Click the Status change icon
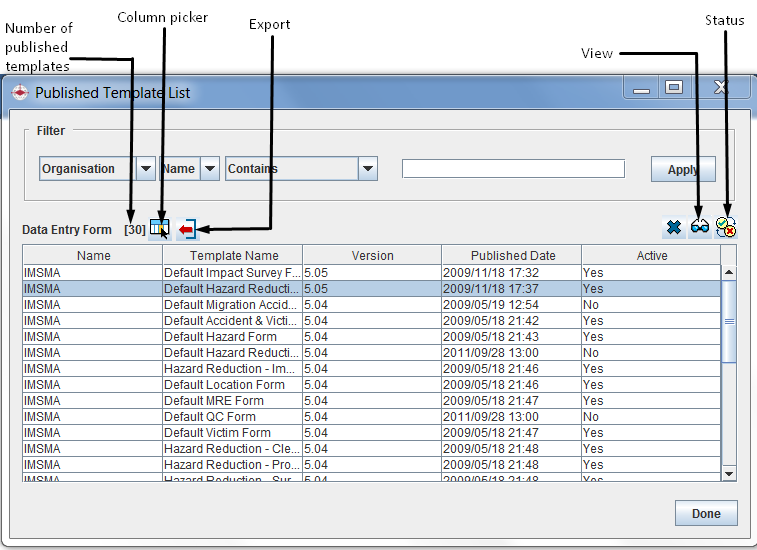Screen dimensions: 757x550 coord(726,228)
